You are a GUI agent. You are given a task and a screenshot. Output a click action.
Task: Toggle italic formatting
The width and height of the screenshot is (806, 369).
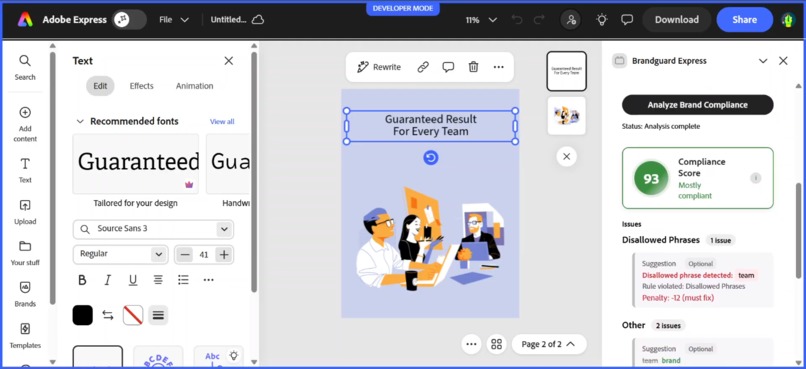pos(107,280)
